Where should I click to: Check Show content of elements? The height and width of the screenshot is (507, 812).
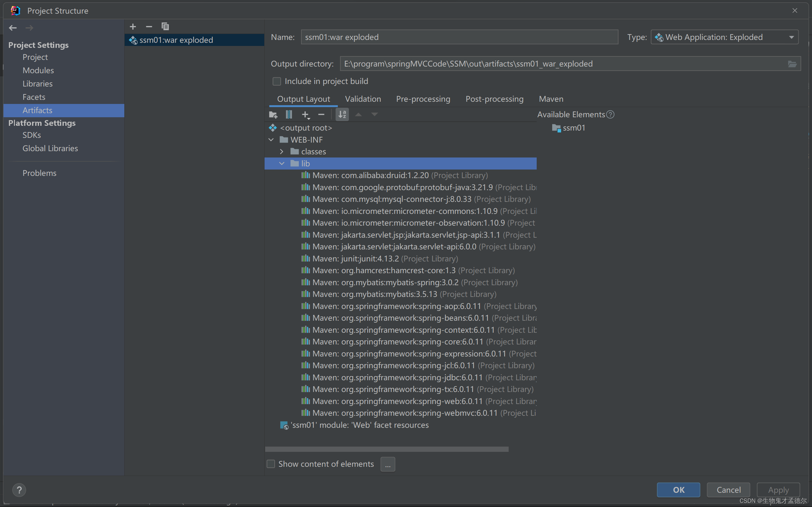pos(271,464)
